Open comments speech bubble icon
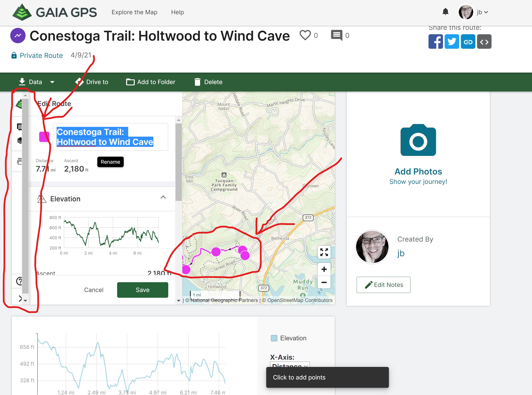Screen dimensions: 532x395 tap(336, 35)
